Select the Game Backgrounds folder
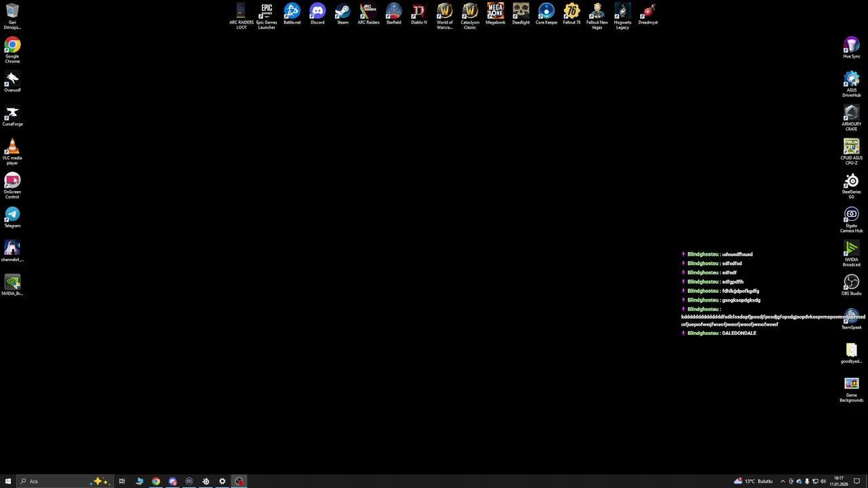The image size is (868, 488). [x=851, y=389]
